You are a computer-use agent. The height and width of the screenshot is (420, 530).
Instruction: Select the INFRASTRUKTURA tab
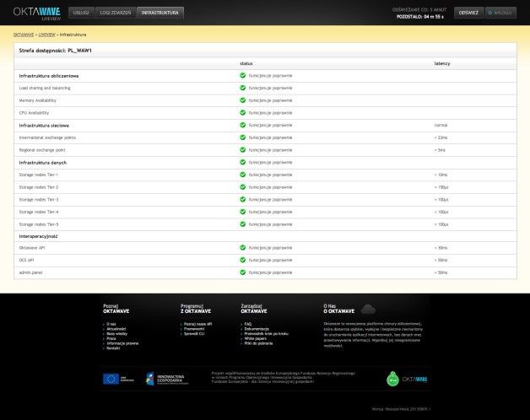click(x=160, y=13)
